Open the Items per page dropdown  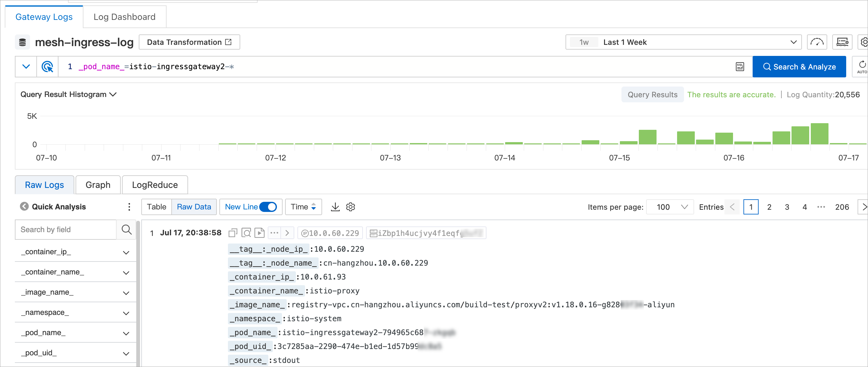[x=670, y=207]
